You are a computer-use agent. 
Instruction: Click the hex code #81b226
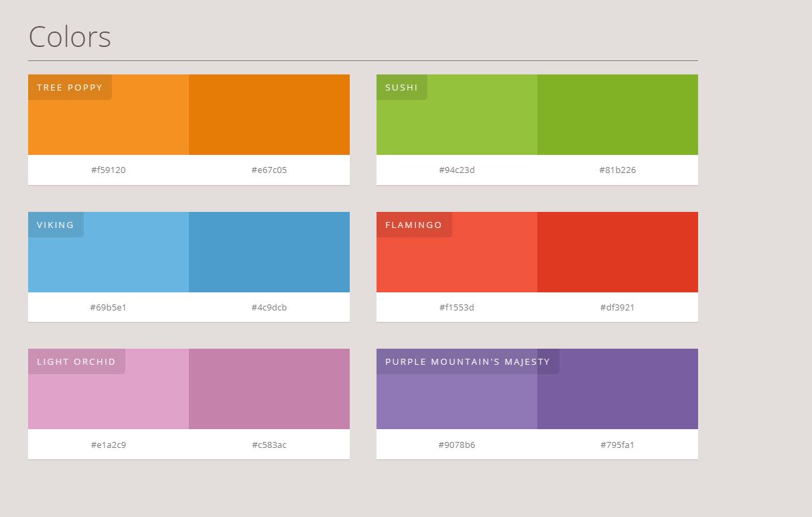[617, 170]
